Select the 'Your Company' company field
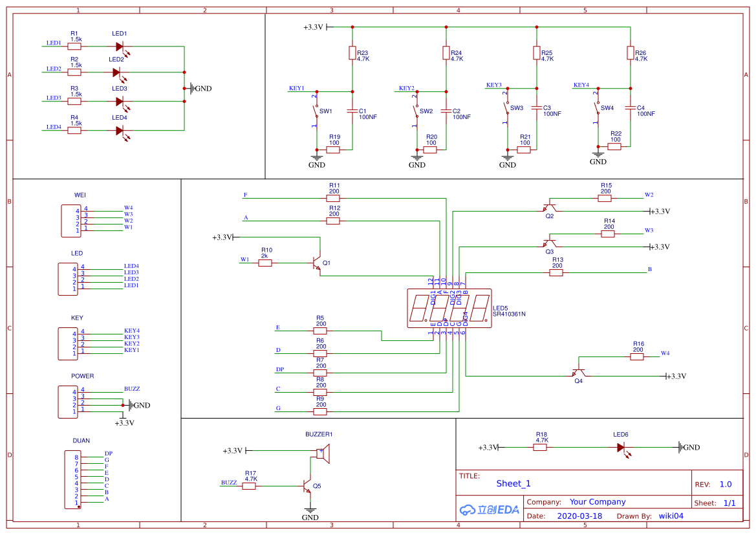This screenshot has height=535, width=756. (x=598, y=502)
